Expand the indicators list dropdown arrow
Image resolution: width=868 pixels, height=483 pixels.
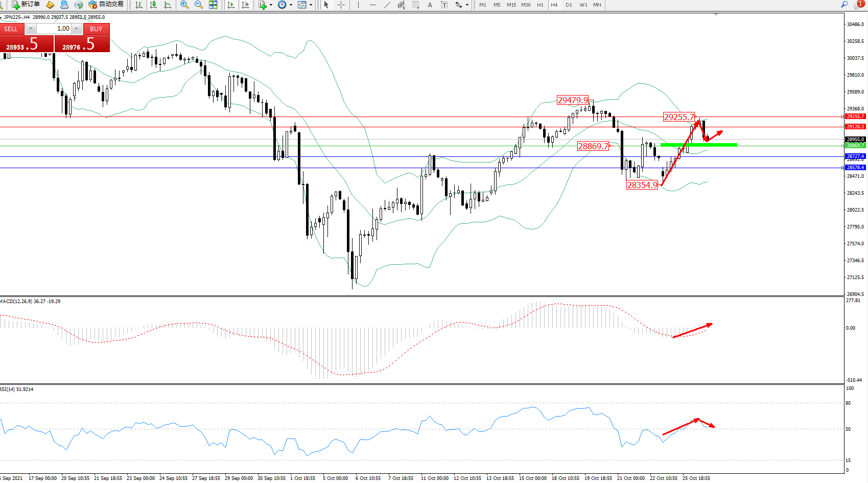tap(271, 5)
